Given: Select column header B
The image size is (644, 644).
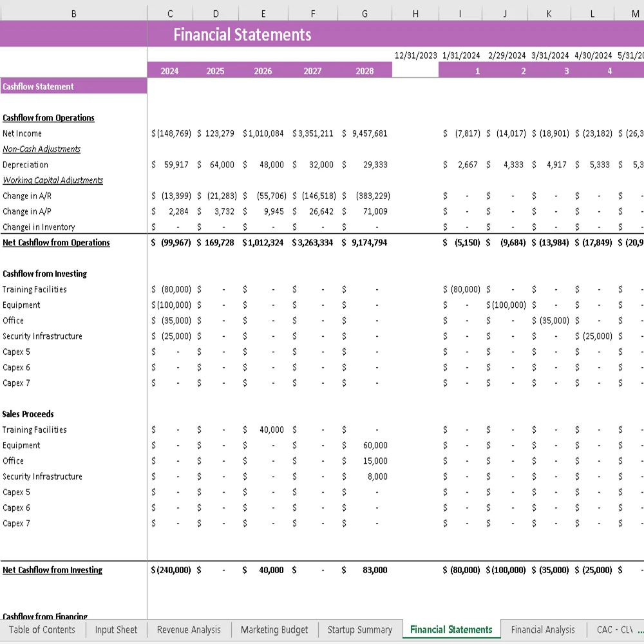Looking at the screenshot, I should (x=73, y=13).
